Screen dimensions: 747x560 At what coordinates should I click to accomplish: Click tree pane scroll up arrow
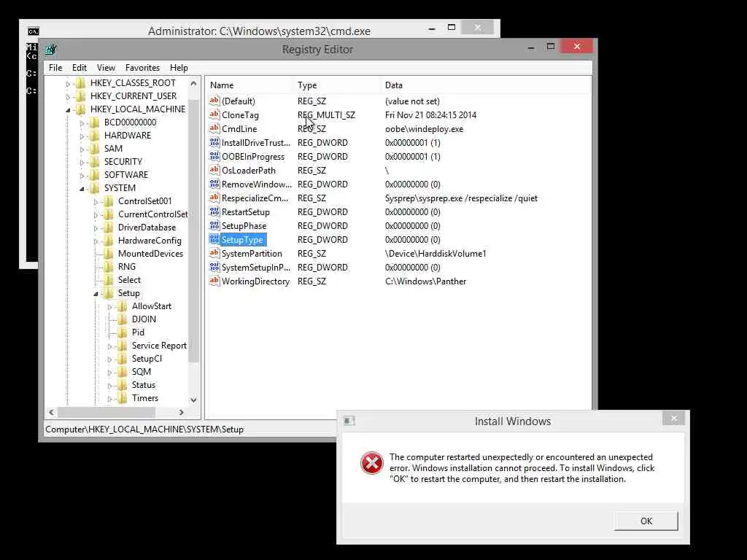coord(193,83)
